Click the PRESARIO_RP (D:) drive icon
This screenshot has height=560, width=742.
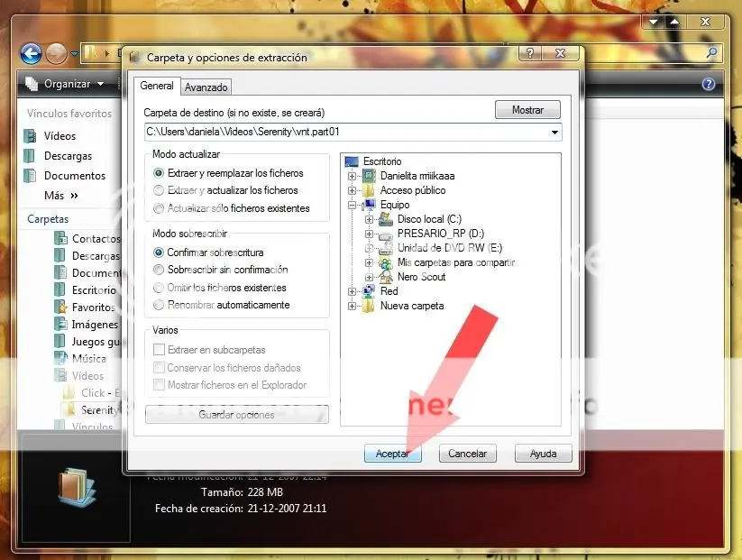click(x=386, y=234)
